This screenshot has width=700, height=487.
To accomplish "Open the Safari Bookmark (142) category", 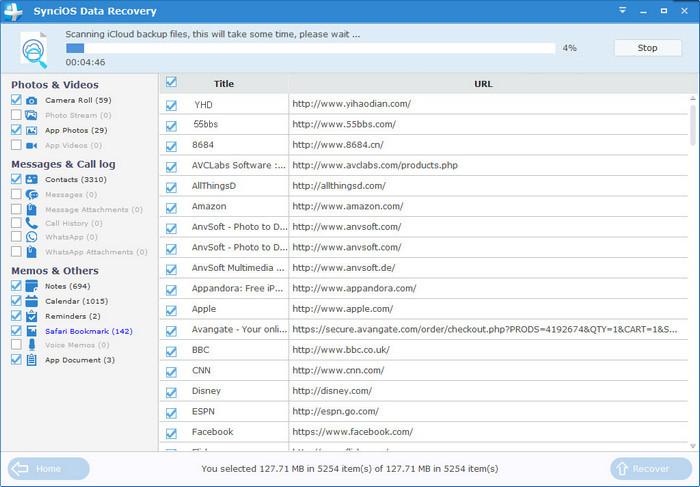I will (x=88, y=331).
